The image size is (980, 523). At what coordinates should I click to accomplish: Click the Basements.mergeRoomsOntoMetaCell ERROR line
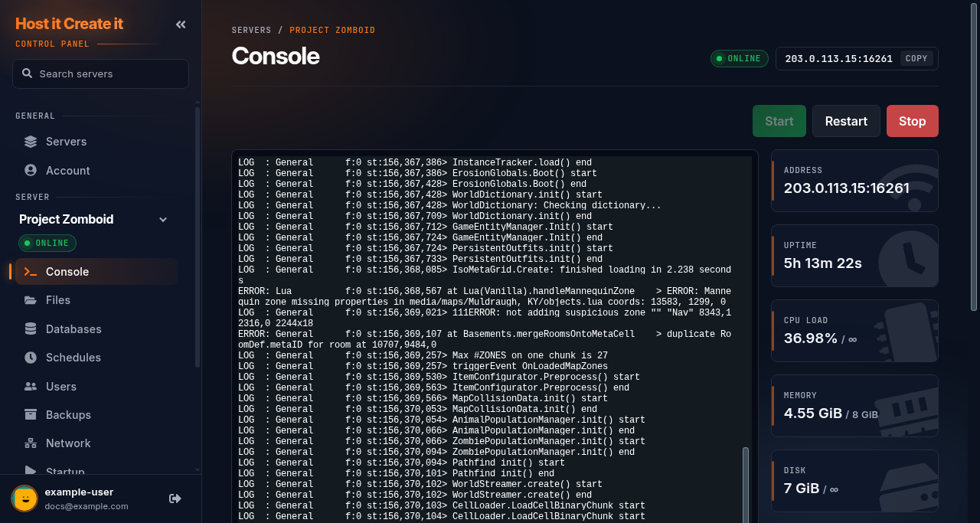[485, 339]
